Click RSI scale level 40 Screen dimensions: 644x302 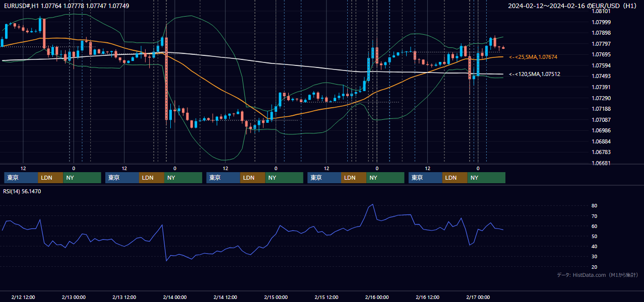pos(595,246)
